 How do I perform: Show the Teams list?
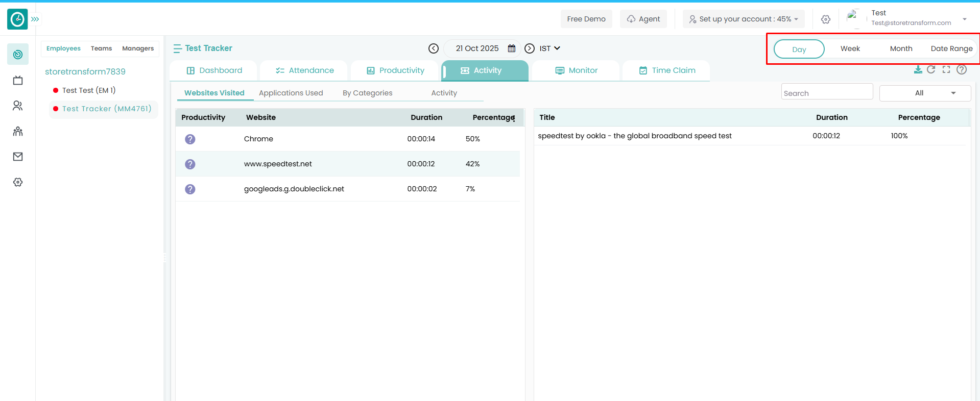[101, 48]
